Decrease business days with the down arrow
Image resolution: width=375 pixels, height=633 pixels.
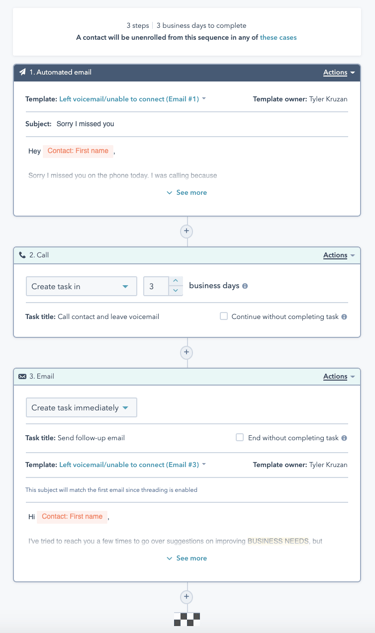point(175,291)
